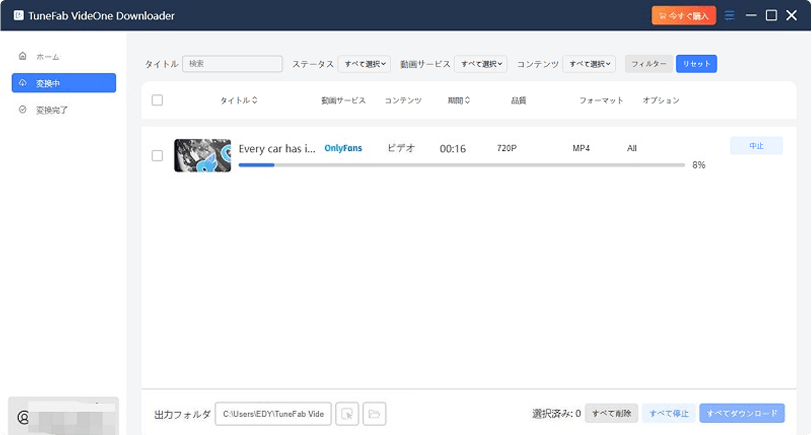812x435 pixels.
Task: Click the blue リセット button
Action: click(696, 64)
